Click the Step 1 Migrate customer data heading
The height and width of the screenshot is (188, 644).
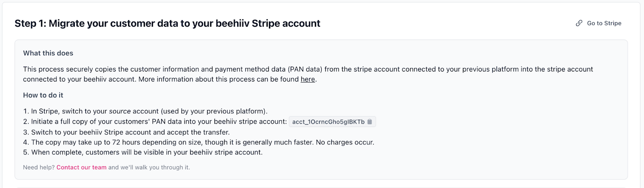167,23
